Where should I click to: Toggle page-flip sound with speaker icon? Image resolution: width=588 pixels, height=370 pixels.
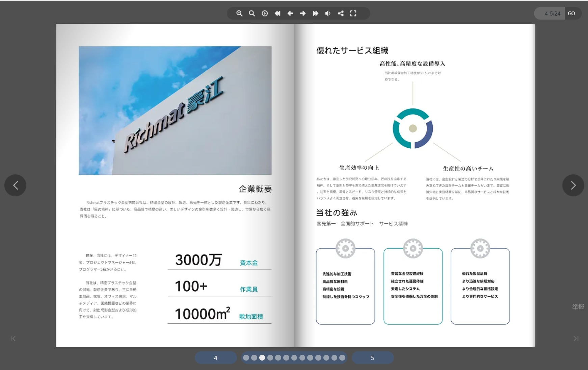(x=328, y=14)
